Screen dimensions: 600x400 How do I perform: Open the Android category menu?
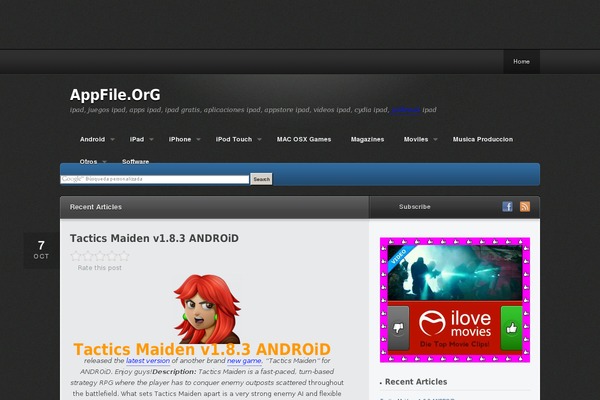pyautogui.click(x=92, y=139)
